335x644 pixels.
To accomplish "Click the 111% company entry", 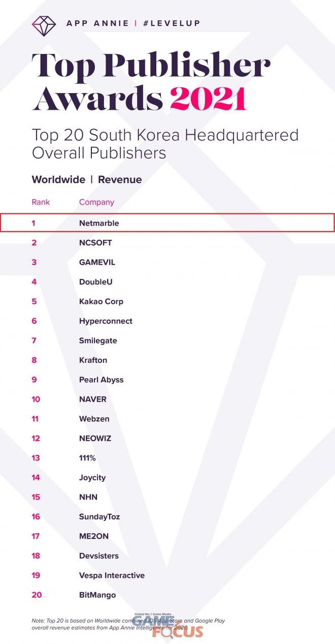I will [87, 458].
